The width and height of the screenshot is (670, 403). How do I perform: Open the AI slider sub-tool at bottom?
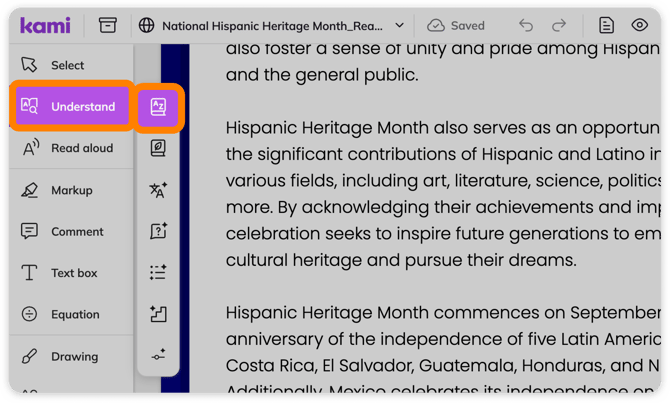tap(158, 355)
